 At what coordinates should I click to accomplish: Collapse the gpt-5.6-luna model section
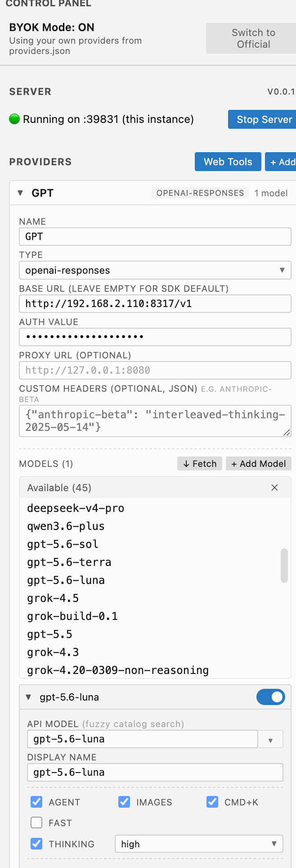click(29, 697)
